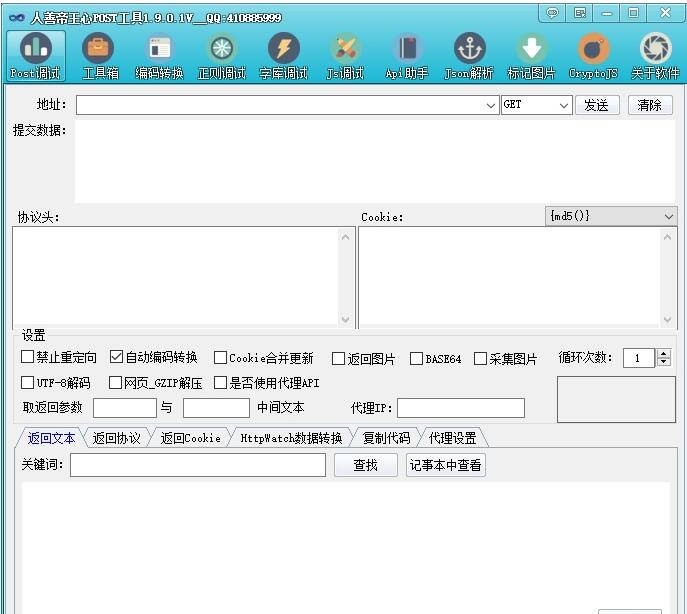Switch to the 代理设置 tab
This screenshot has height=614, width=687.
pyautogui.click(x=452, y=438)
